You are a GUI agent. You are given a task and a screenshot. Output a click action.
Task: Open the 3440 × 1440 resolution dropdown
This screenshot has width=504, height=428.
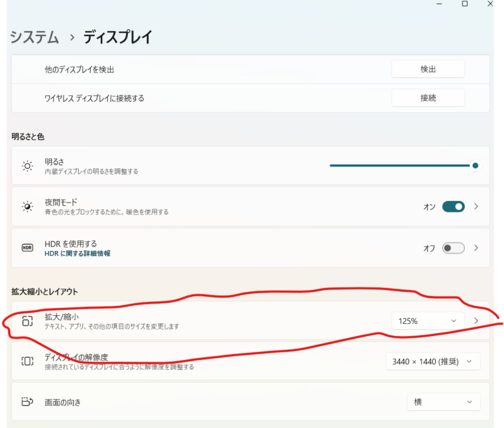432,361
